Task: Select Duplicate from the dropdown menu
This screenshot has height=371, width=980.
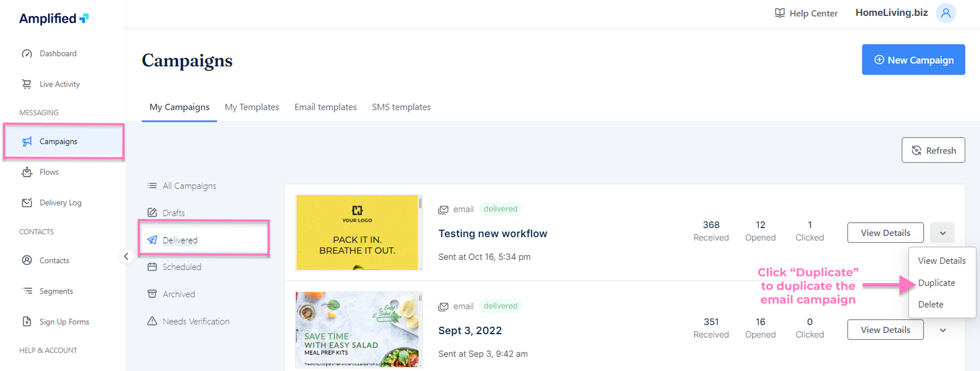Action: pyautogui.click(x=936, y=283)
